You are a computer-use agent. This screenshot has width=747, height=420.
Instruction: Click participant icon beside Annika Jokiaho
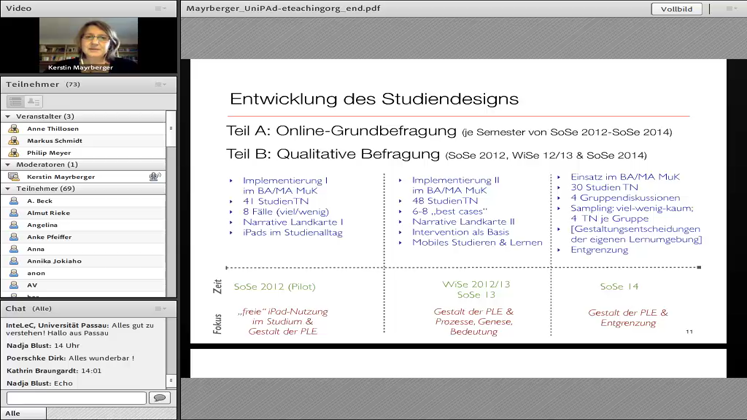pos(14,261)
